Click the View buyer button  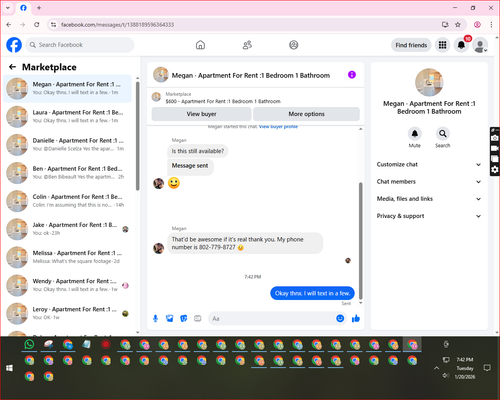201,114
